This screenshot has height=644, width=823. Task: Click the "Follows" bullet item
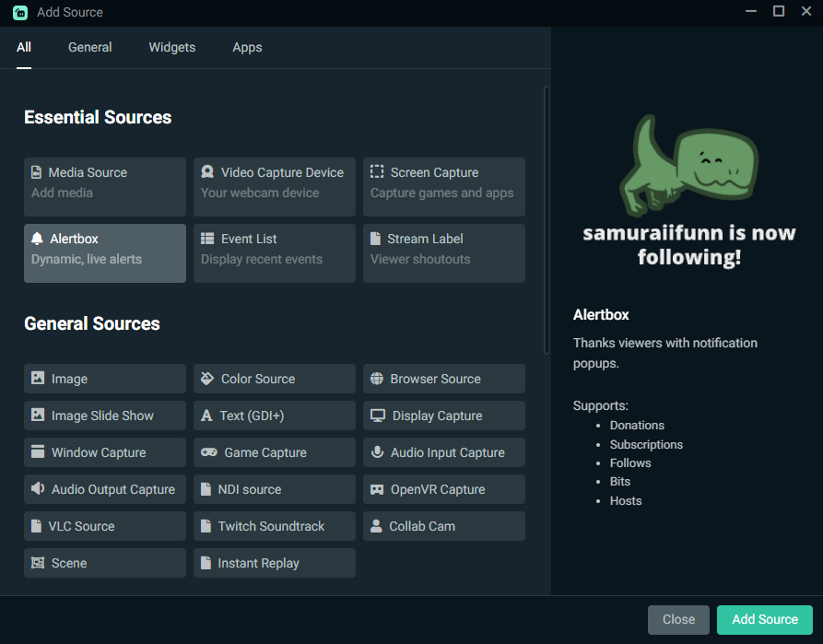coord(630,463)
